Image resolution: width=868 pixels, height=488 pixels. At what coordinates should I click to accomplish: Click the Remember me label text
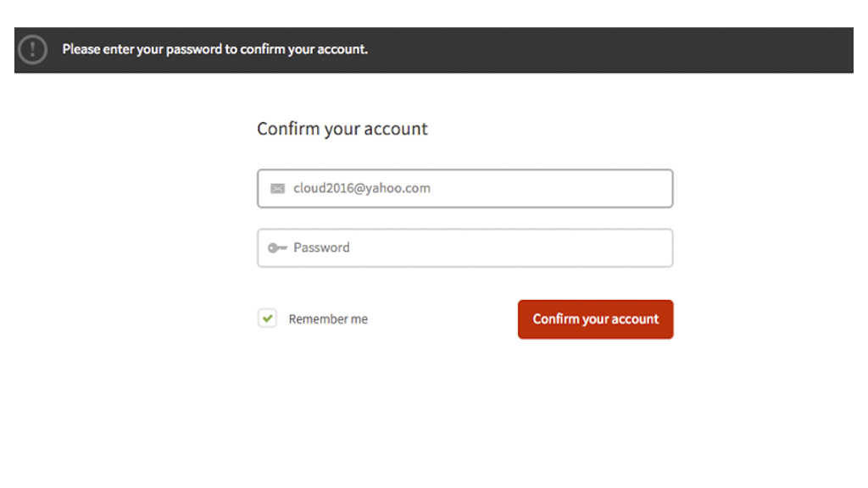328,319
